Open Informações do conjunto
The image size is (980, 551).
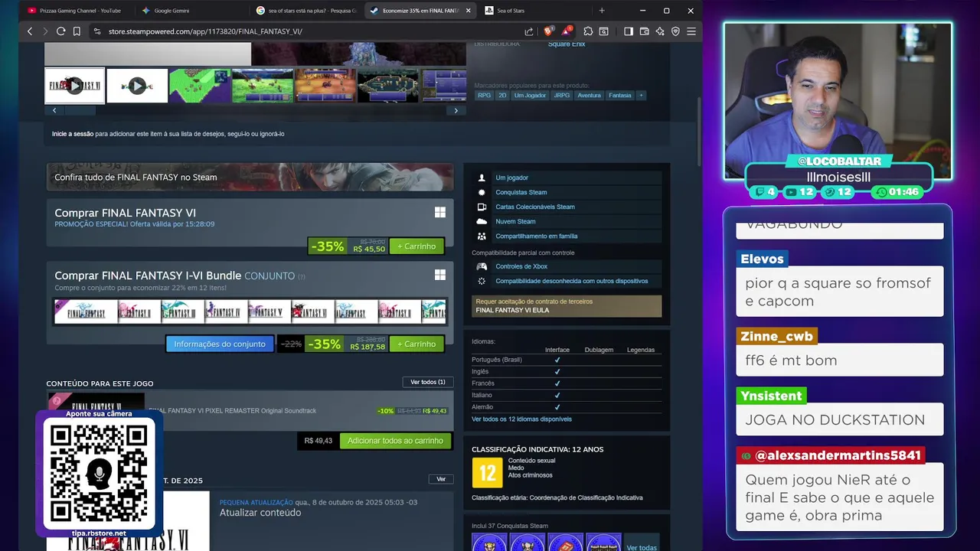[x=220, y=344]
